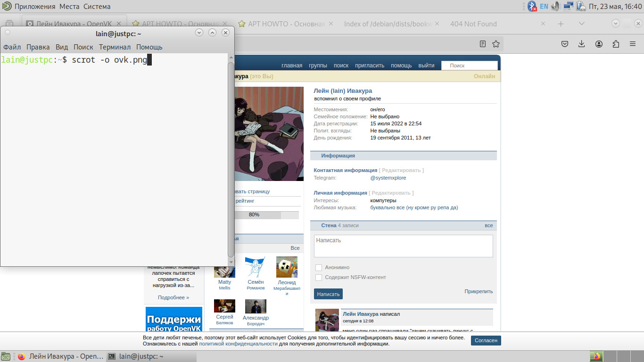This screenshot has width=644, height=362.
Task: Click the workspace switcher Firefox thumbnail
Action: tap(596, 356)
